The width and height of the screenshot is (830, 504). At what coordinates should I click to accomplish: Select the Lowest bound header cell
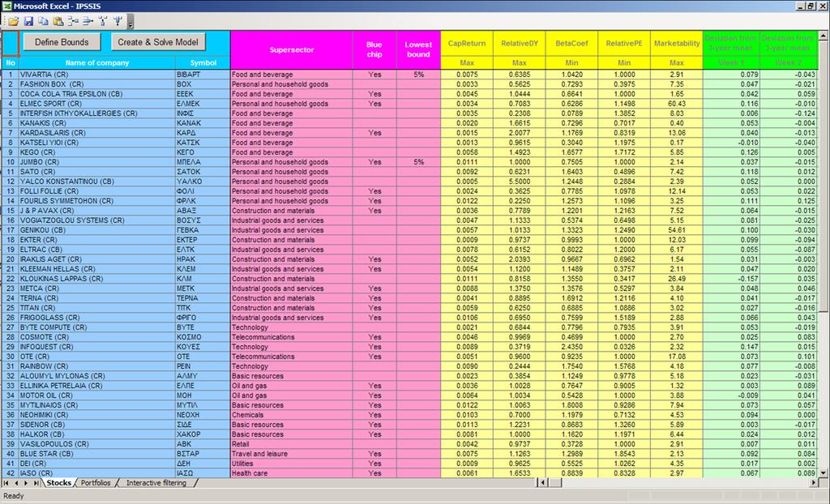pyautogui.click(x=418, y=49)
